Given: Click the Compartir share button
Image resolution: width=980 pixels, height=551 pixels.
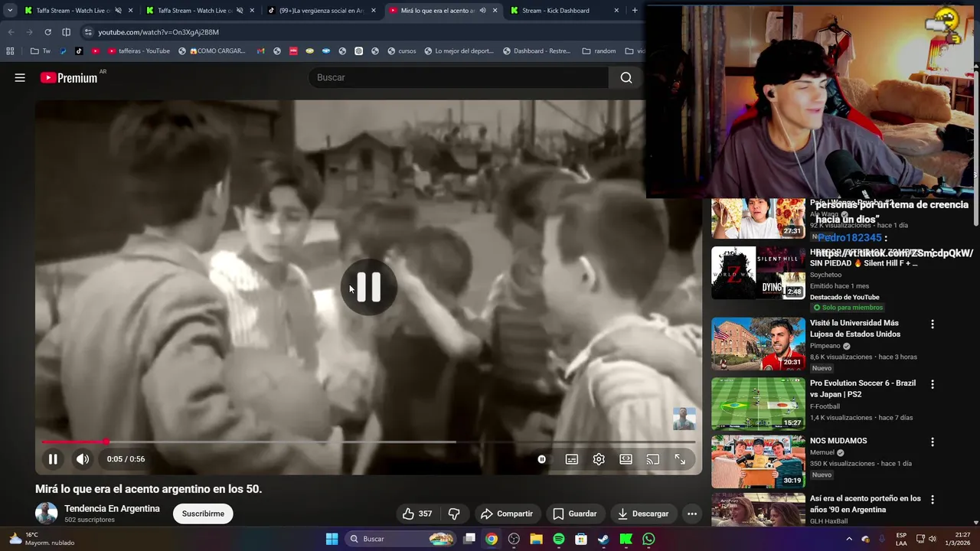Looking at the screenshot, I should pos(506,514).
